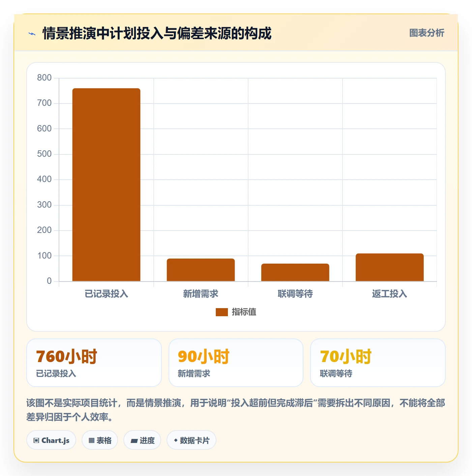Image resolution: width=472 pixels, height=476 pixels.
Task: Click the grid icon in 表格 chip
Action: click(91, 441)
